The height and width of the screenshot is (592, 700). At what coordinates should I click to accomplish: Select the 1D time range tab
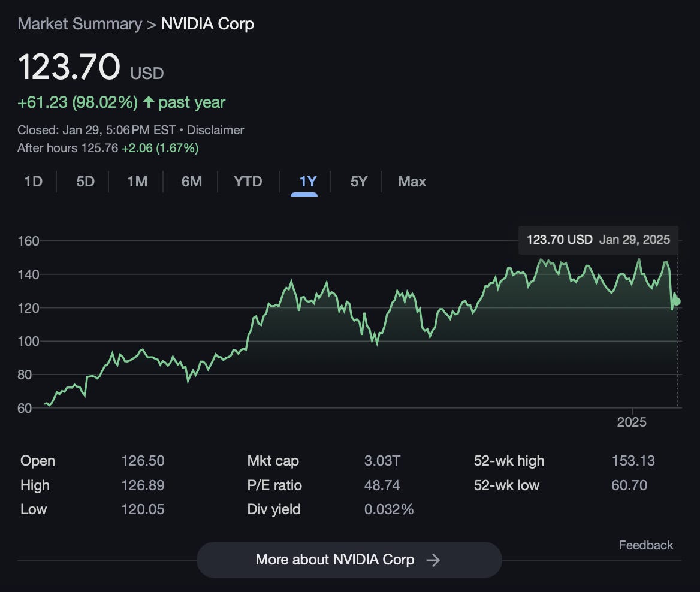coord(34,182)
